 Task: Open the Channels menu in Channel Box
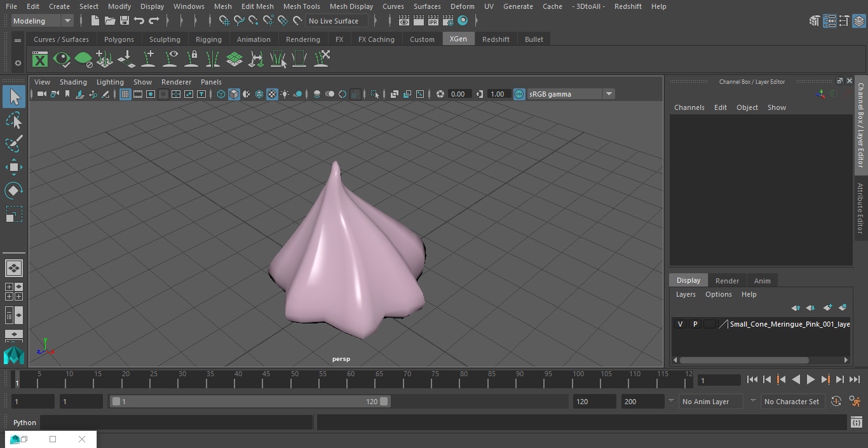[x=689, y=107]
